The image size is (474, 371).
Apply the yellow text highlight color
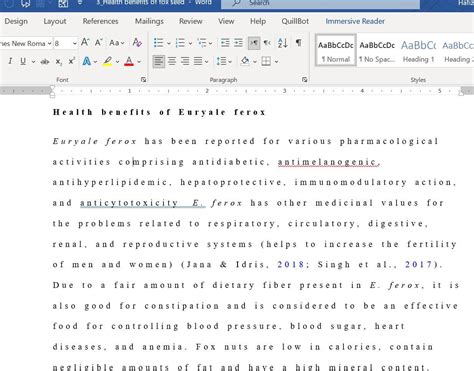pyautogui.click(x=107, y=62)
